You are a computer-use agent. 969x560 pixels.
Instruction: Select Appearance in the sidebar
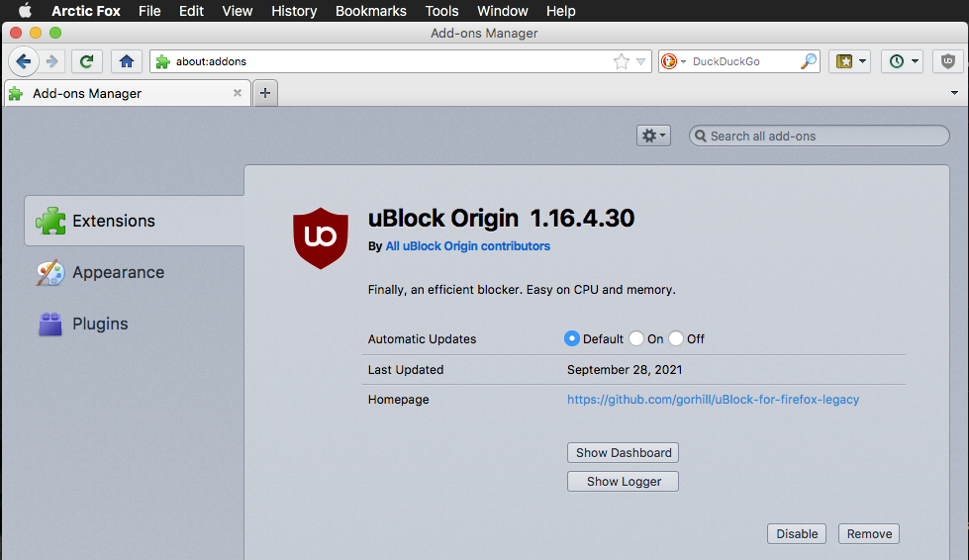tap(134, 272)
